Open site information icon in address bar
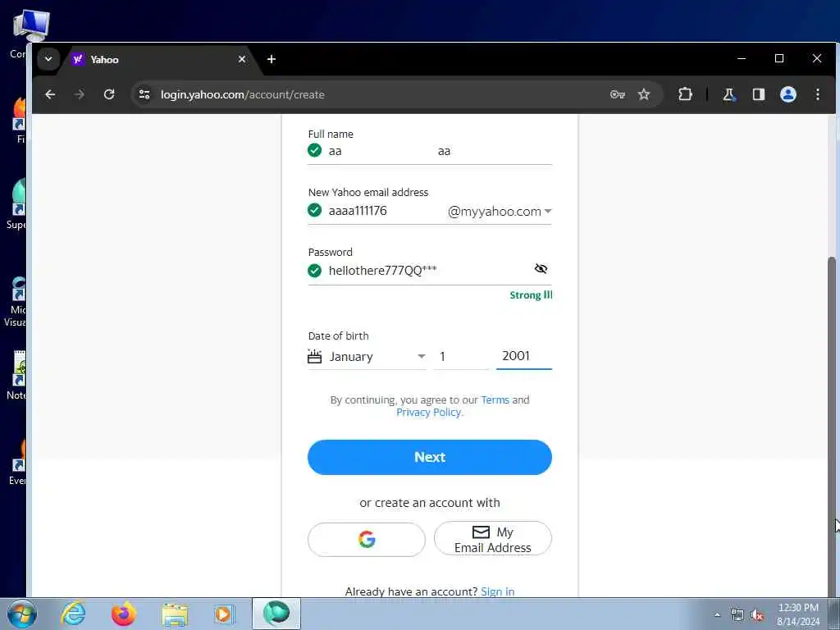This screenshot has width=840, height=630. [x=144, y=94]
